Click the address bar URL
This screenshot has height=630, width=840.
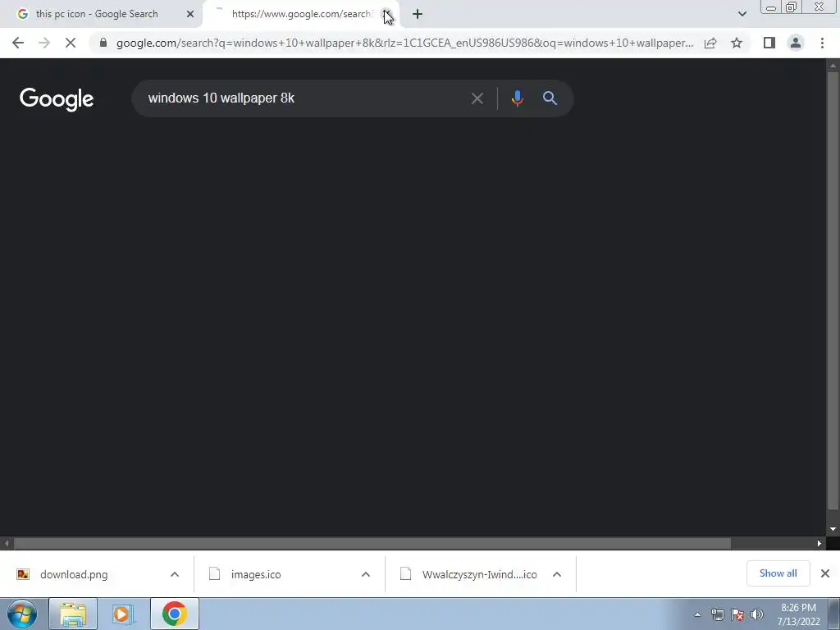tap(404, 43)
